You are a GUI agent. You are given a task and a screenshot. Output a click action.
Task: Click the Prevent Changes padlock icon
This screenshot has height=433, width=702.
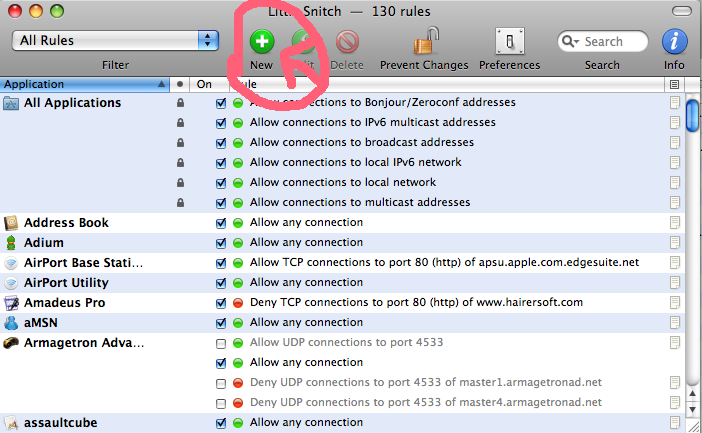[426, 41]
